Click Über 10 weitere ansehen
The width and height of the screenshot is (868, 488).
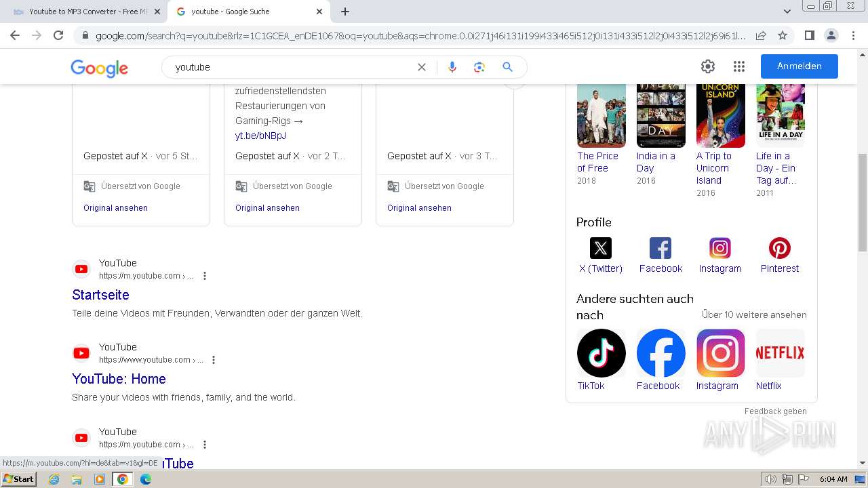754,314
